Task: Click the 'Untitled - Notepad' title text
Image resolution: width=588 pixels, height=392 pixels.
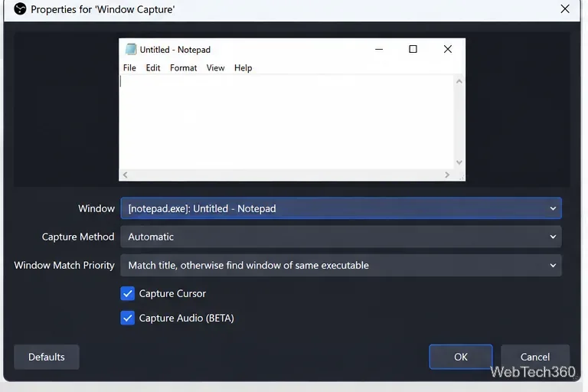Action: pyautogui.click(x=175, y=50)
